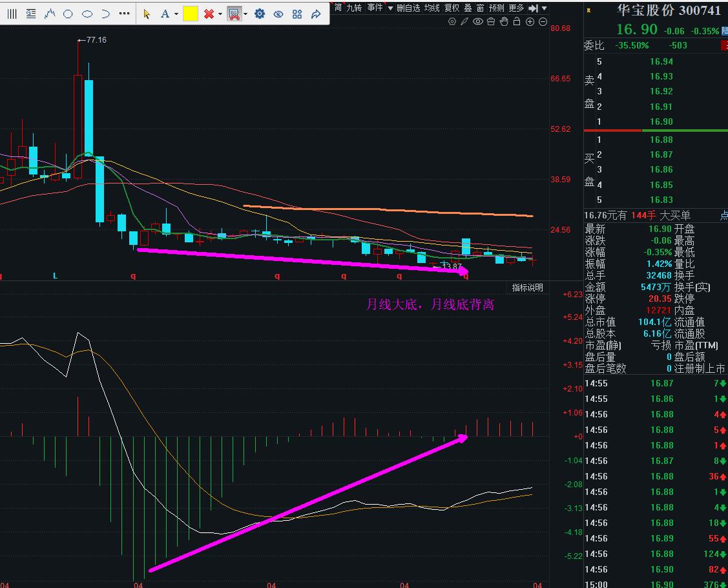Select the 月线大底，月线底背离 text annotation
The image size is (728, 588).
pyautogui.click(x=430, y=305)
